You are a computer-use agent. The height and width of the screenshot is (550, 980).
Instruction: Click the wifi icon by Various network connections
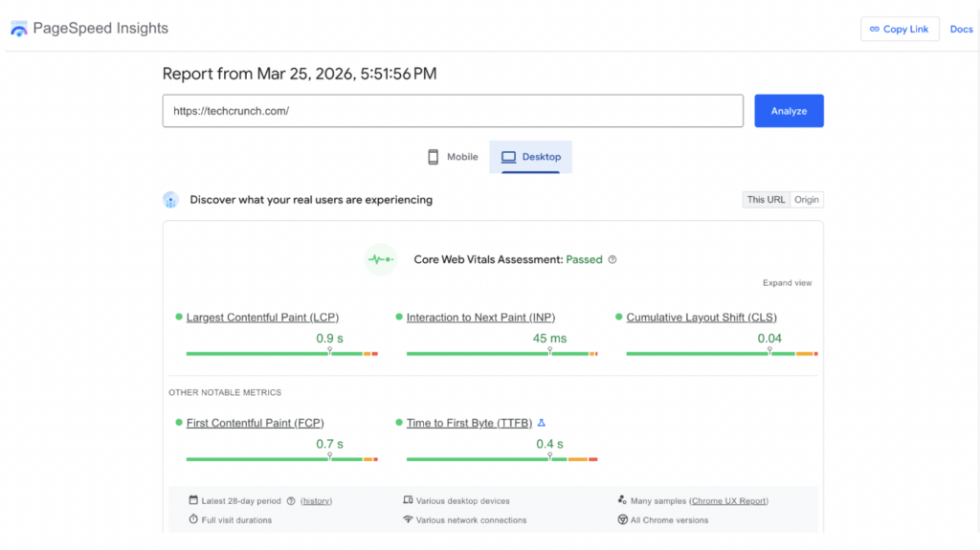coord(408,519)
